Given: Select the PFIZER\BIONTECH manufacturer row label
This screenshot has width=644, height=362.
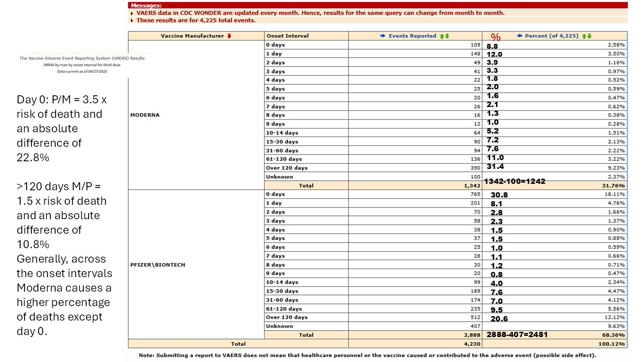Looking at the screenshot, I should [x=158, y=265].
